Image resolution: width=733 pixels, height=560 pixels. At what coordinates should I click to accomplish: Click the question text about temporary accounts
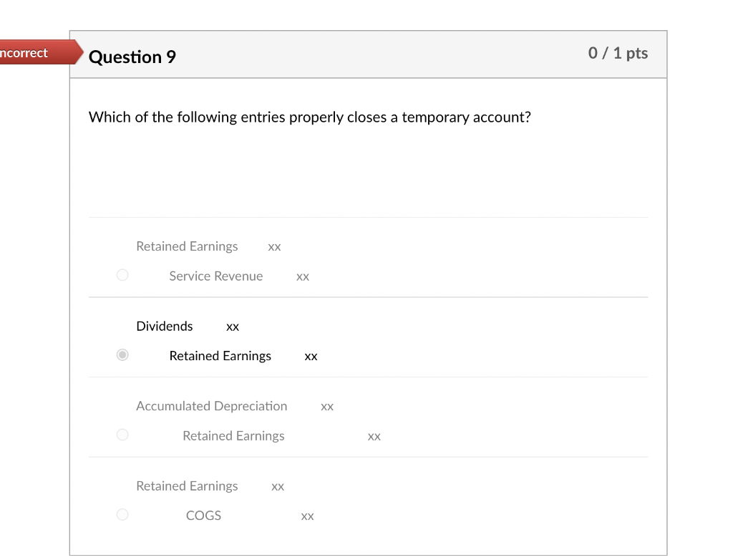pos(309,117)
